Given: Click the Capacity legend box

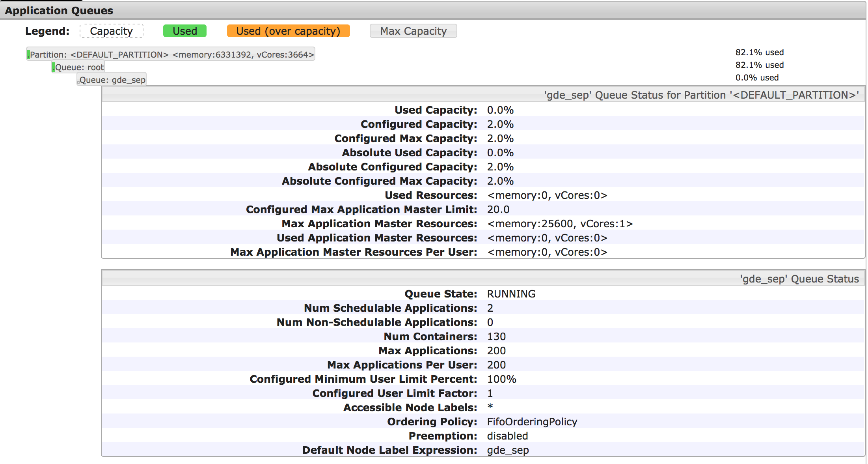Looking at the screenshot, I should pyautogui.click(x=111, y=31).
